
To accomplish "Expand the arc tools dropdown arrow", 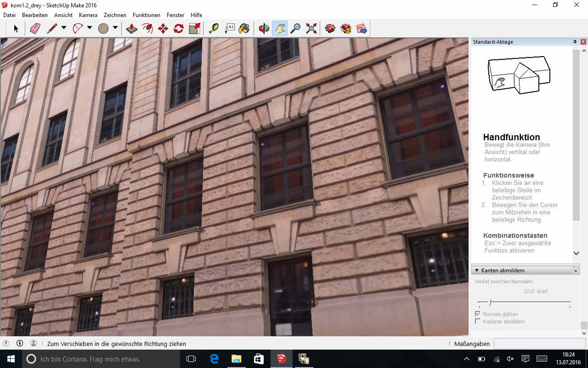I will [x=90, y=28].
